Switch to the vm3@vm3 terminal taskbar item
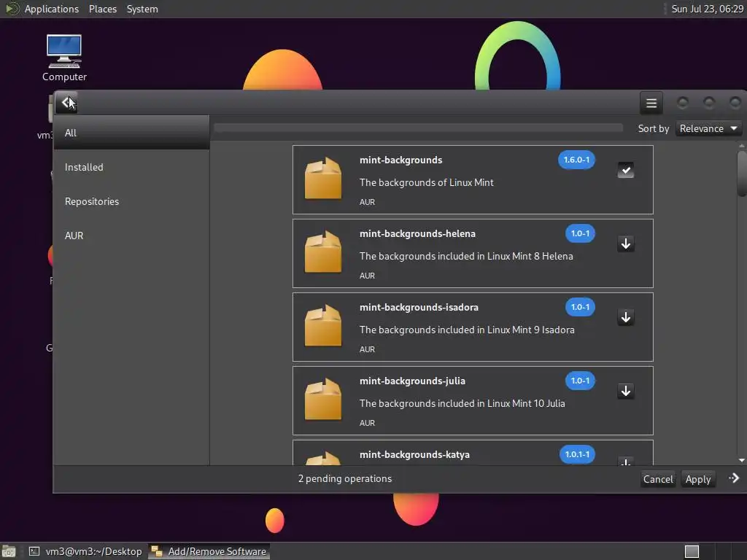 (86, 551)
